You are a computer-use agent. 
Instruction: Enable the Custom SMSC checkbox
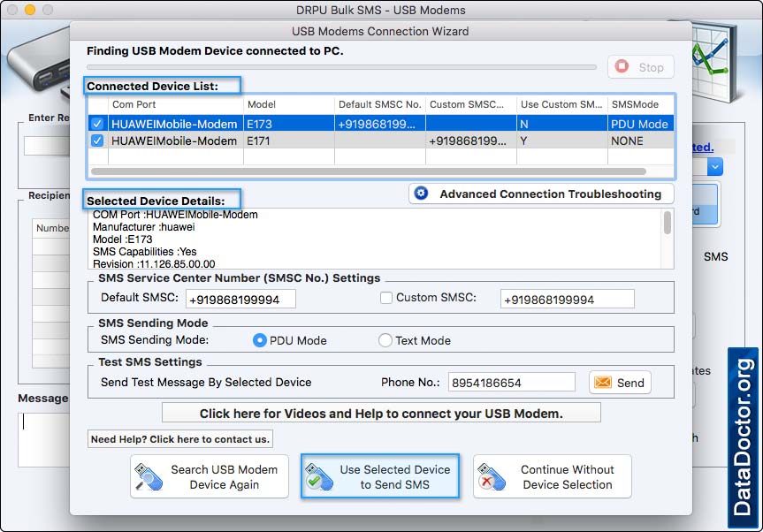385,298
